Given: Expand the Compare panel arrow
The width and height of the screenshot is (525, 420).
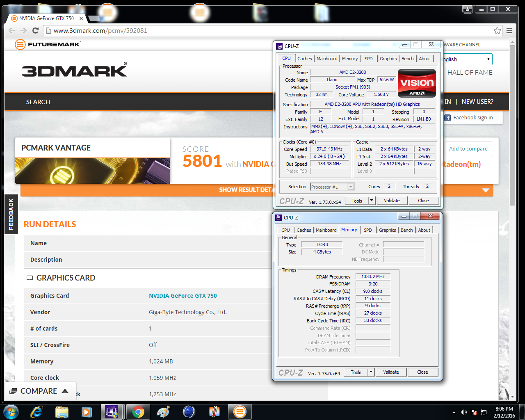Looking at the screenshot, I should click(65, 391).
